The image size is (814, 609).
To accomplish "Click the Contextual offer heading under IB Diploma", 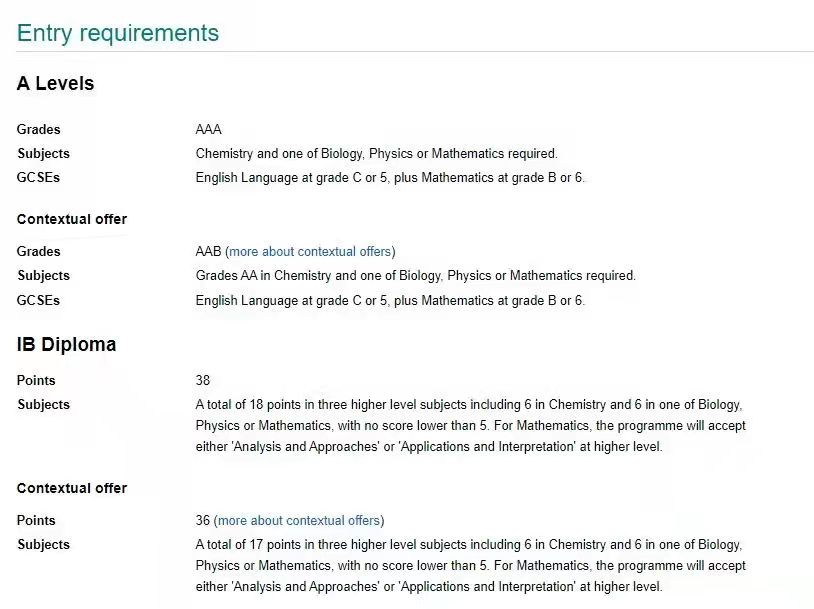I will [72, 489].
